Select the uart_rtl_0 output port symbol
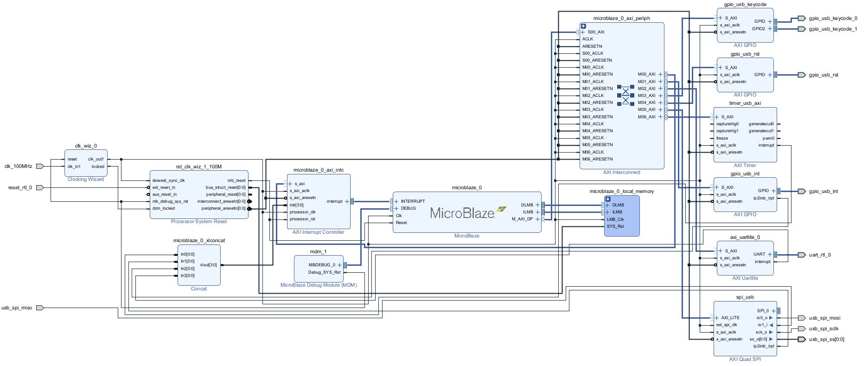The image size is (868, 366). click(802, 255)
